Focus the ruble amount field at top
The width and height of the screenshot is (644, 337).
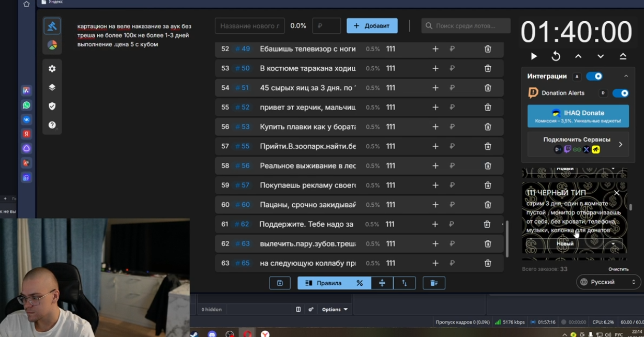pyautogui.click(x=326, y=26)
